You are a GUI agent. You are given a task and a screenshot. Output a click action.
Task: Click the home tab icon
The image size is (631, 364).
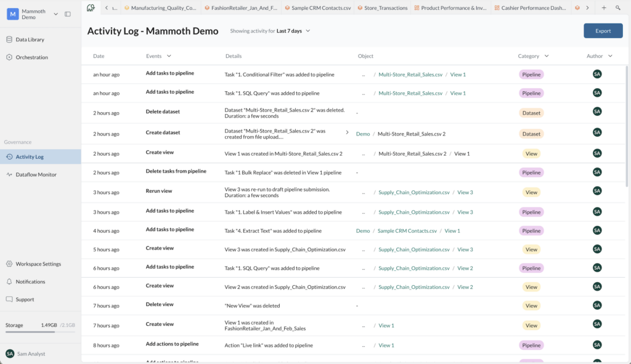pyautogui.click(x=91, y=8)
